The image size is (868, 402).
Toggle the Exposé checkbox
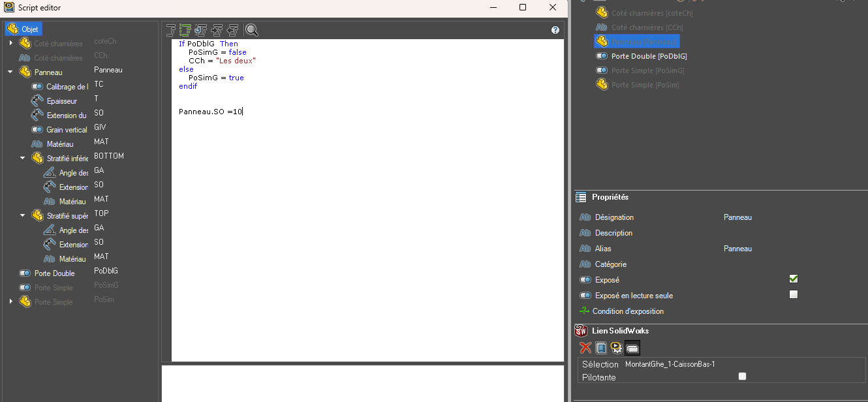794,279
